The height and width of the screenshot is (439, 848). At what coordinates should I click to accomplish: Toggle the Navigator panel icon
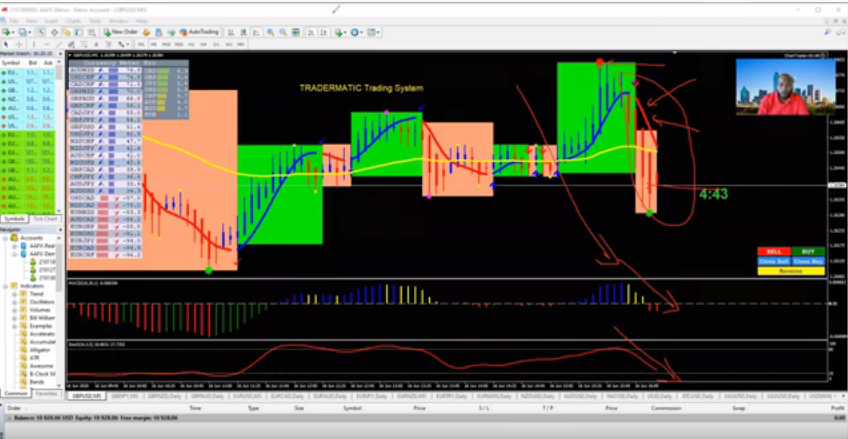pos(66,32)
